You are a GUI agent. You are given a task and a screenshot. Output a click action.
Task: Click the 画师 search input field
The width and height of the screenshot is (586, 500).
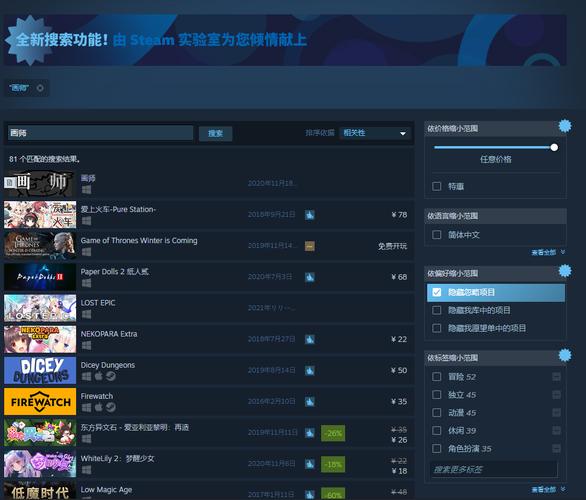click(x=100, y=133)
